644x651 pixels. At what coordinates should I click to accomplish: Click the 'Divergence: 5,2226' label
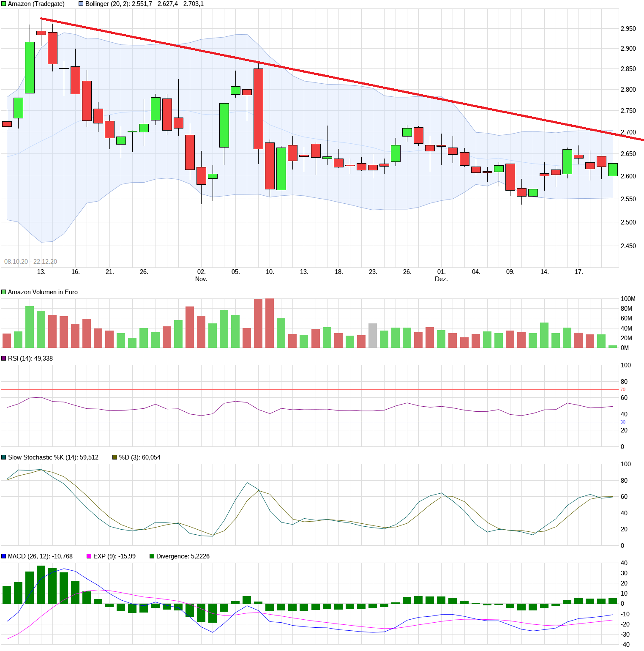pos(183,556)
